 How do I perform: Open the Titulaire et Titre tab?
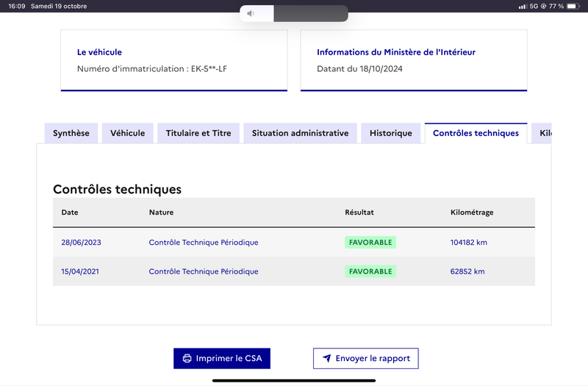[x=198, y=133]
